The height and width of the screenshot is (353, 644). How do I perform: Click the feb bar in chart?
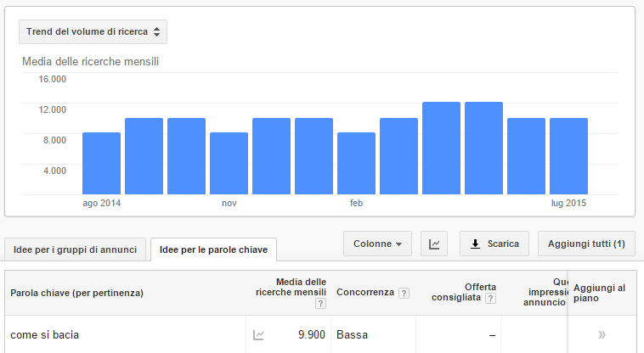(x=356, y=163)
